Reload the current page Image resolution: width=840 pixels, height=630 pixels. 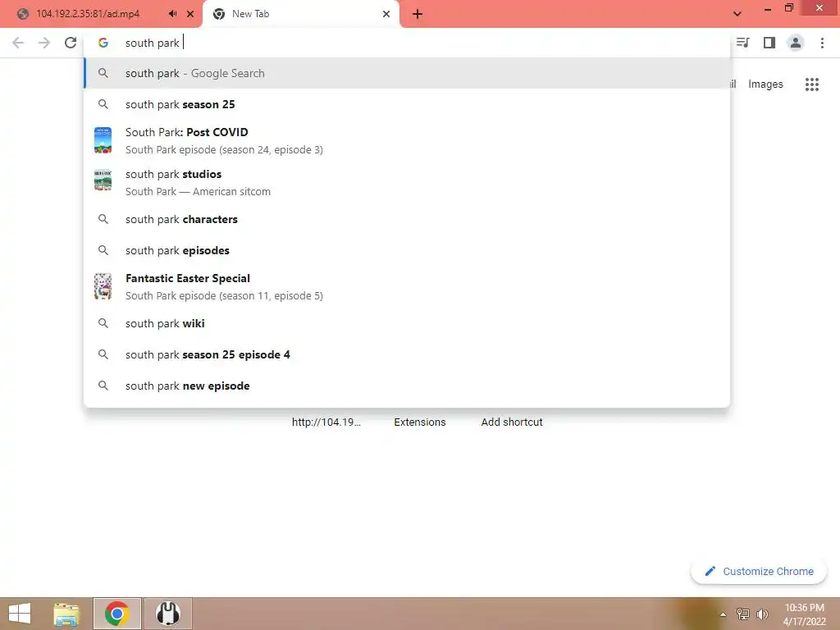[71, 43]
